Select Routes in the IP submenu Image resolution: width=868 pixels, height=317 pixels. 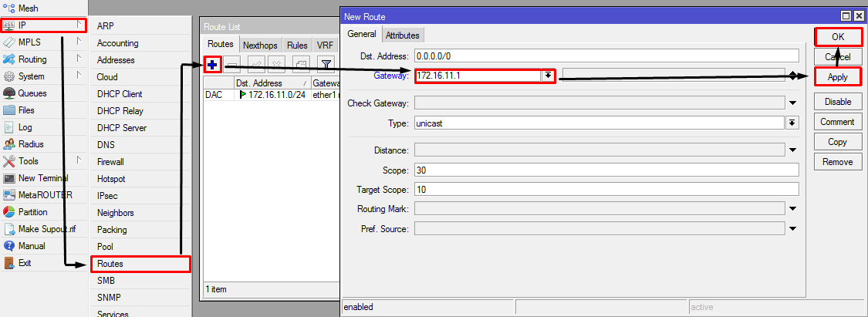pyautogui.click(x=140, y=264)
